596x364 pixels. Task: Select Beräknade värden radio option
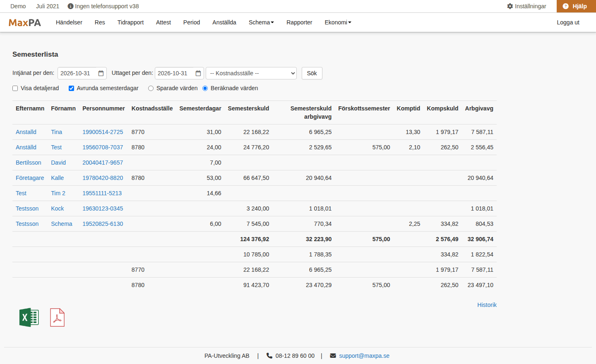click(205, 88)
